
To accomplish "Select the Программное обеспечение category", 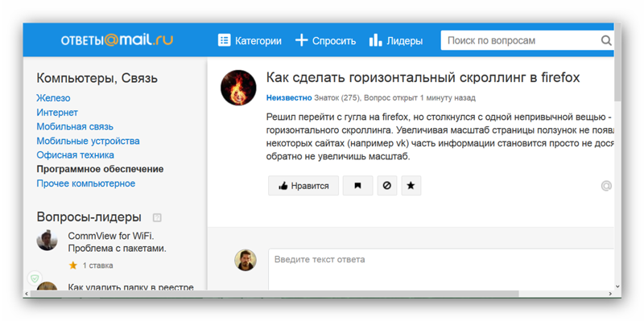I will [x=100, y=169].
